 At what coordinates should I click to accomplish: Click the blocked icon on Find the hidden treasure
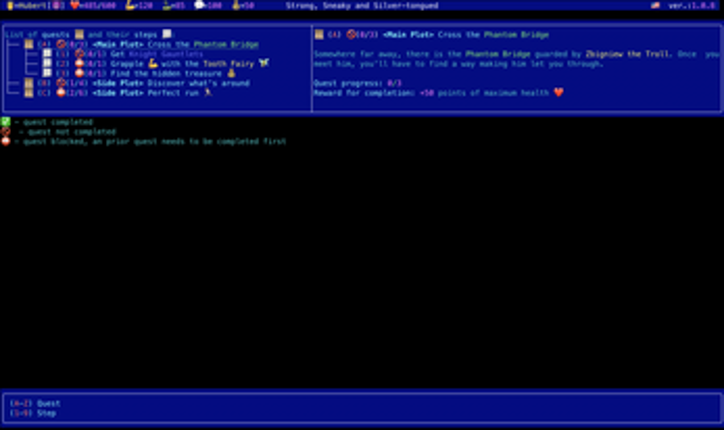tap(79, 73)
